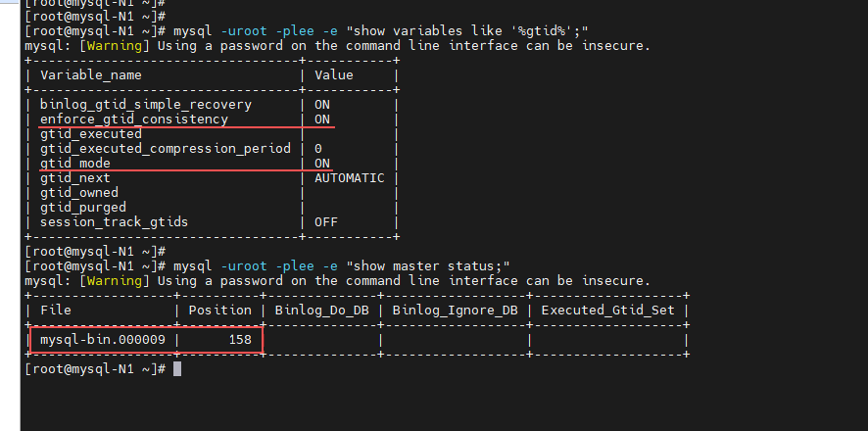
Task: Click the 'show master status;' command text
Action: pyautogui.click(x=427, y=266)
